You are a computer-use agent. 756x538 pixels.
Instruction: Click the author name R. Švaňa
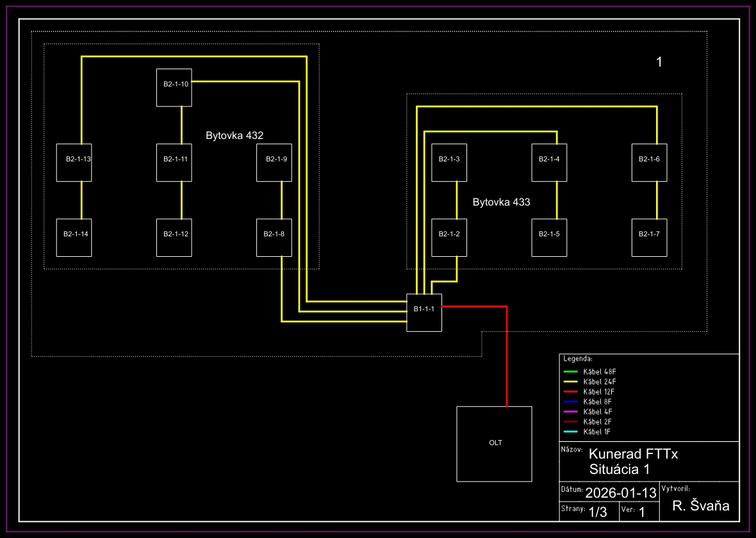700,506
